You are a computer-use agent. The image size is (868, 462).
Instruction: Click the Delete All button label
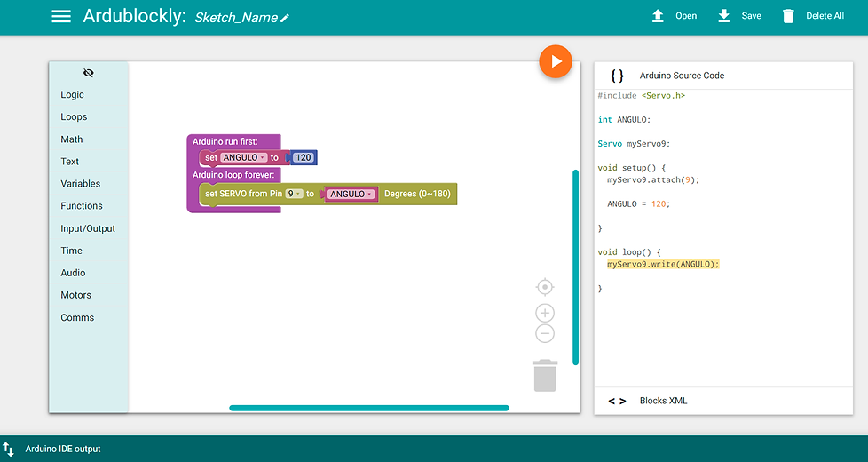825,16
